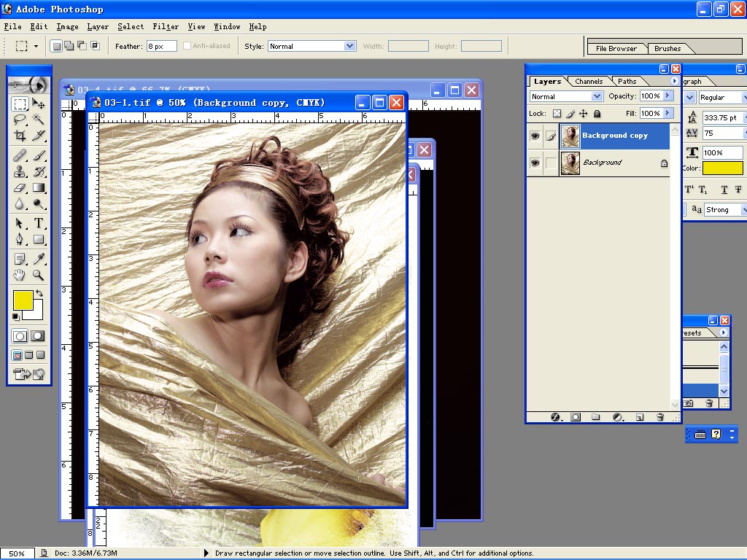This screenshot has height=560, width=747.
Task: Toggle Lock all
Action: pyautogui.click(x=597, y=113)
